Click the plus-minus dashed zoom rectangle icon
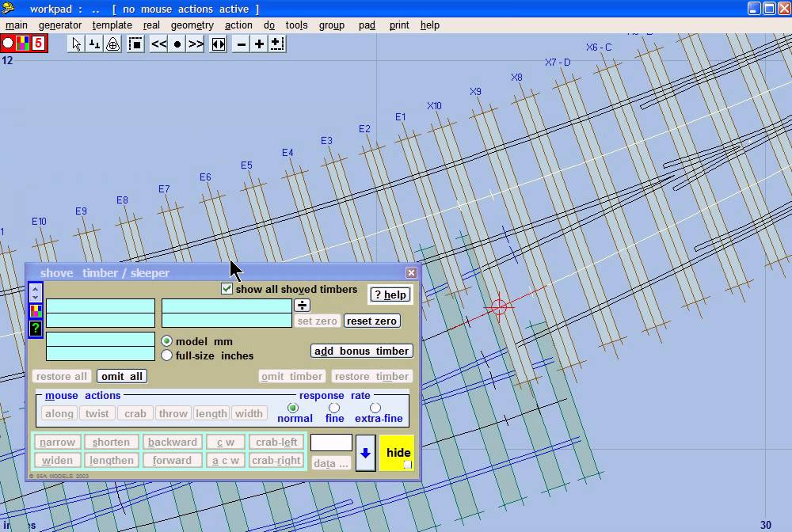This screenshot has height=532, width=792. (277, 44)
